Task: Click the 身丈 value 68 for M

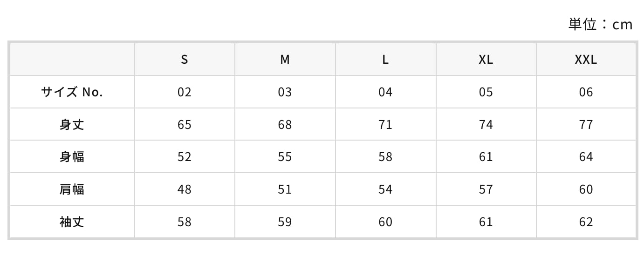Action: pyautogui.click(x=285, y=125)
